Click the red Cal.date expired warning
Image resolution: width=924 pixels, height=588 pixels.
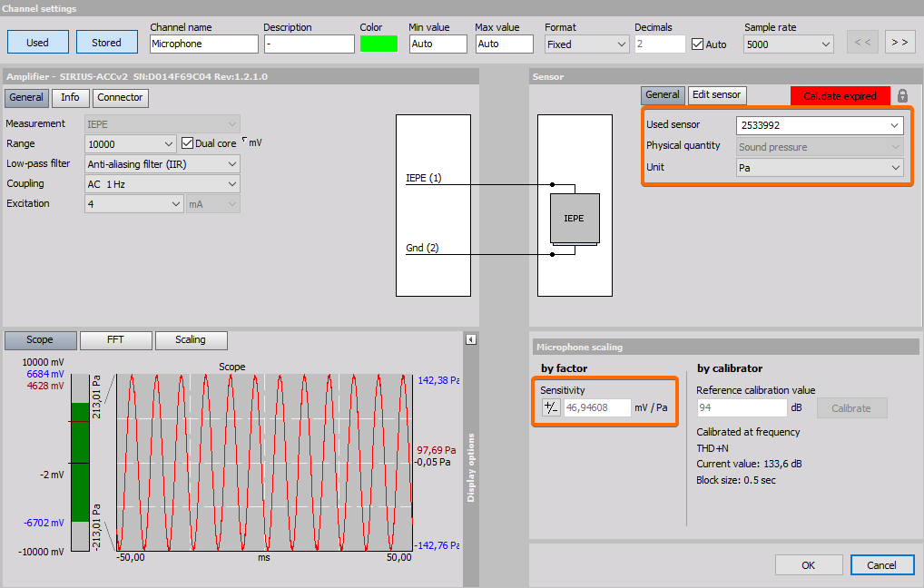(840, 96)
